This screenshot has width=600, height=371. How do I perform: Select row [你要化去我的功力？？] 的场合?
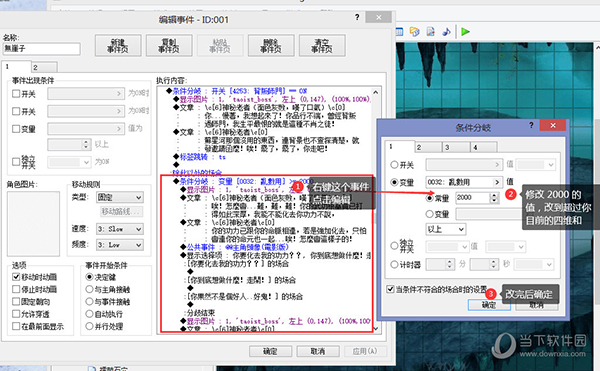pyautogui.click(x=237, y=264)
